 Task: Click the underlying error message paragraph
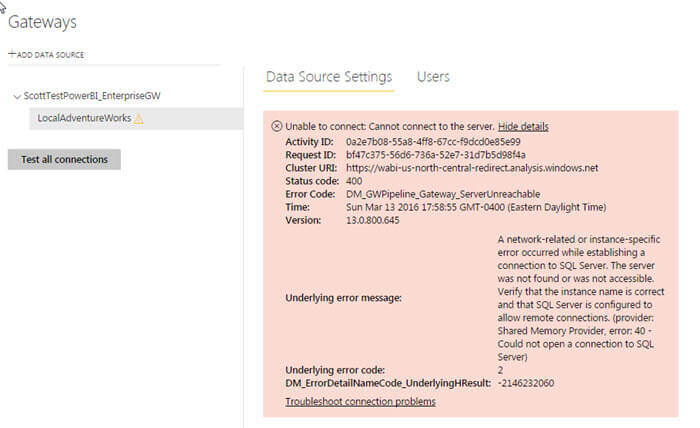(576, 298)
